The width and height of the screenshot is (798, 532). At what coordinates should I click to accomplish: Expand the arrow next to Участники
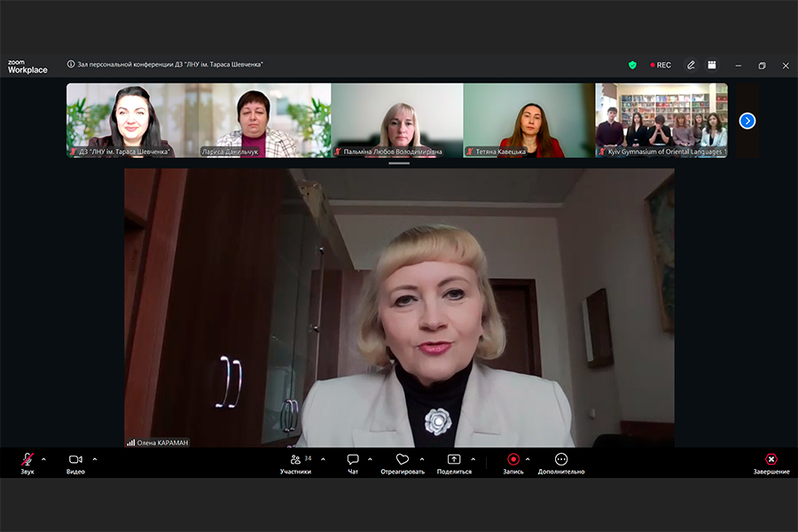323,459
